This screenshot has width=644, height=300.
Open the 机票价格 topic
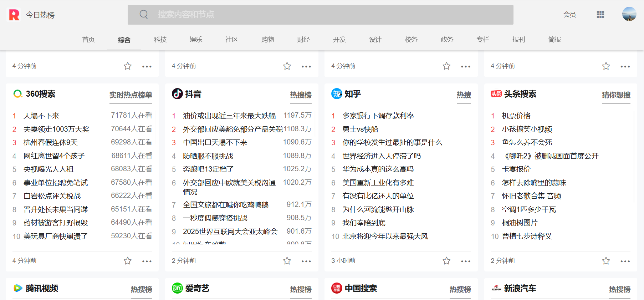(x=516, y=116)
